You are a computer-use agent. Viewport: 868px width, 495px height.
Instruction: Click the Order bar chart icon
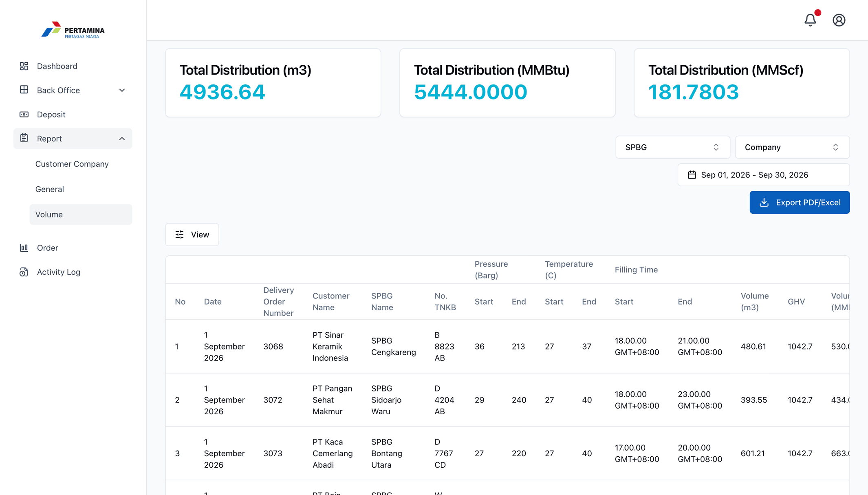click(x=24, y=247)
